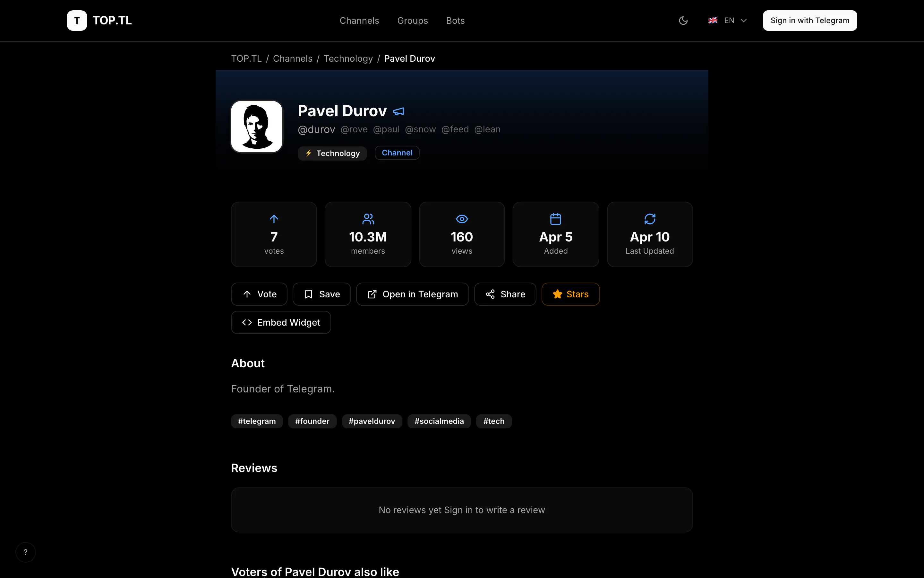Click the @lean username
The height and width of the screenshot is (578, 924).
pos(487,130)
